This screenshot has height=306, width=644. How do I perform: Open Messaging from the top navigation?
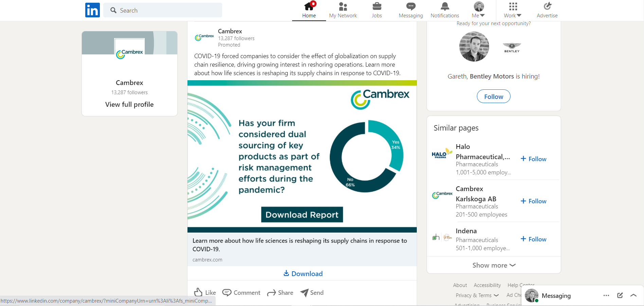click(411, 10)
